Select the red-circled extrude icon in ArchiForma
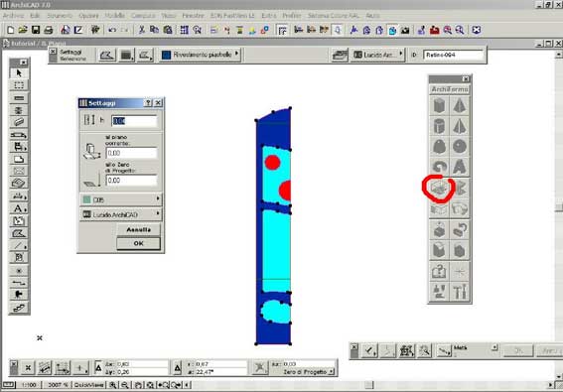This screenshot has width=563, height=392. tap(439, 188)
